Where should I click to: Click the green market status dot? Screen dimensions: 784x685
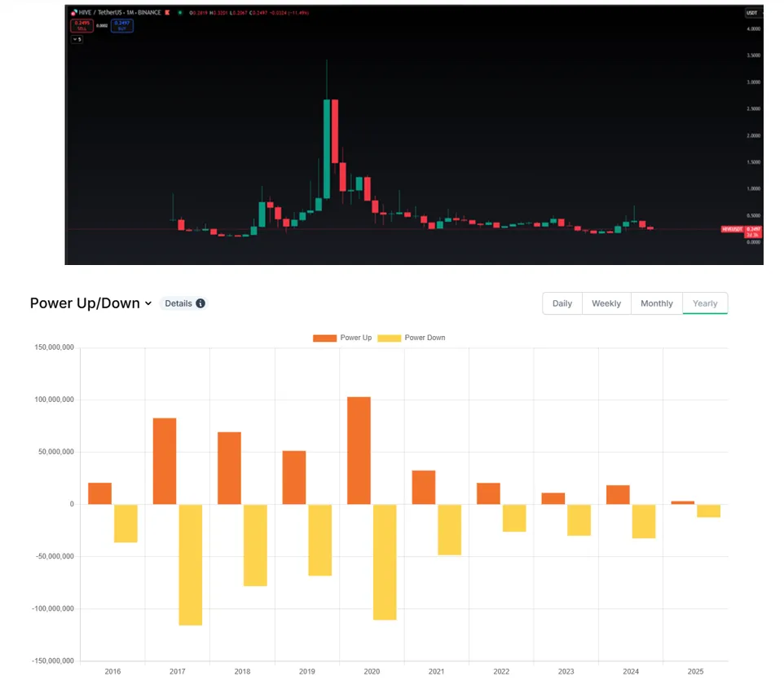click(180, 12)
